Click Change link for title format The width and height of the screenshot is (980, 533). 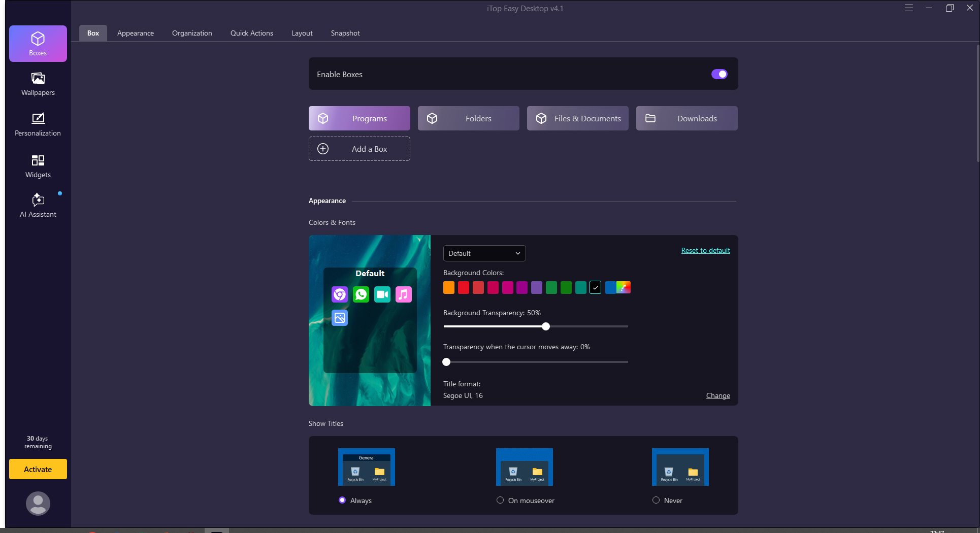click(x=718, y=395)
